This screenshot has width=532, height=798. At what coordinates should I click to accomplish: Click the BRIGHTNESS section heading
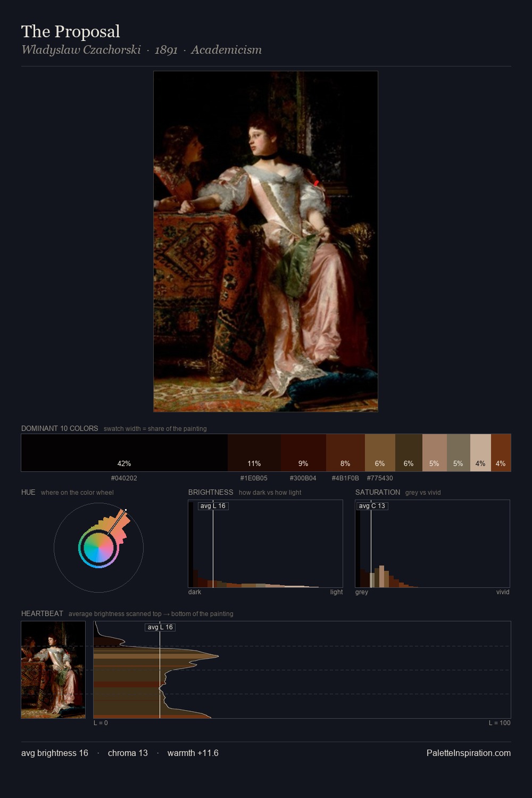(x=211, y=492)
